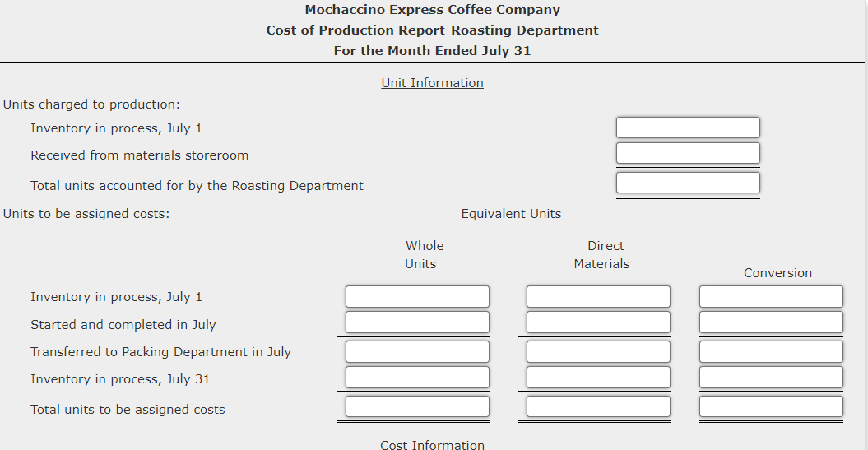Select Direct Materials box for Started and completed in July
868x450 pixels.
click(598, 322)
